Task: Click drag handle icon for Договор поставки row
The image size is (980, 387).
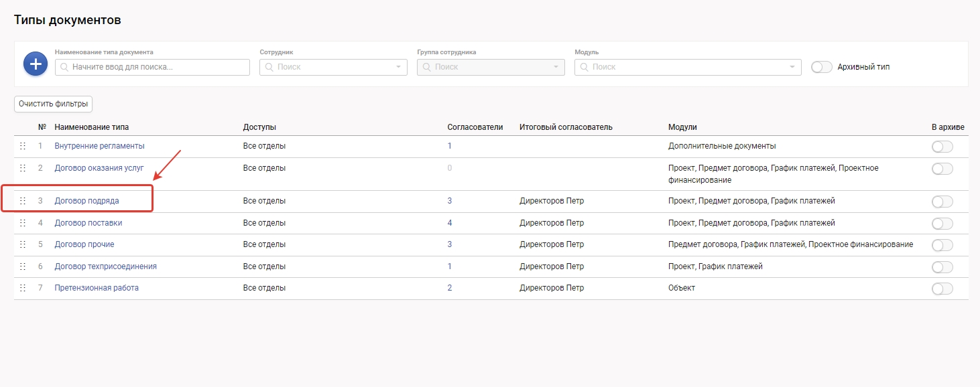Action: [x=23, y=223]
